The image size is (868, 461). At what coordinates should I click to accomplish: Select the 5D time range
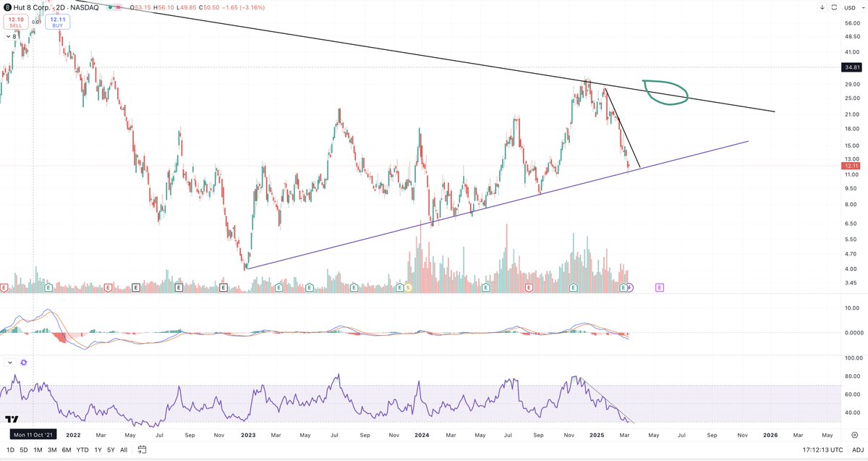tap(23, 449)
